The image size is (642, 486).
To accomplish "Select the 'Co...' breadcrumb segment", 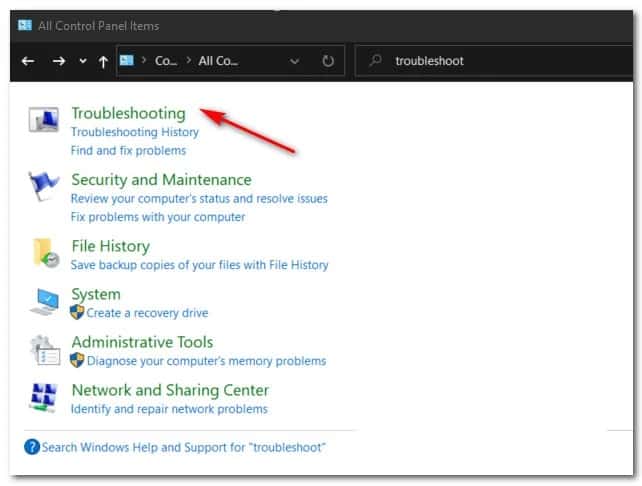I will 166,61.
